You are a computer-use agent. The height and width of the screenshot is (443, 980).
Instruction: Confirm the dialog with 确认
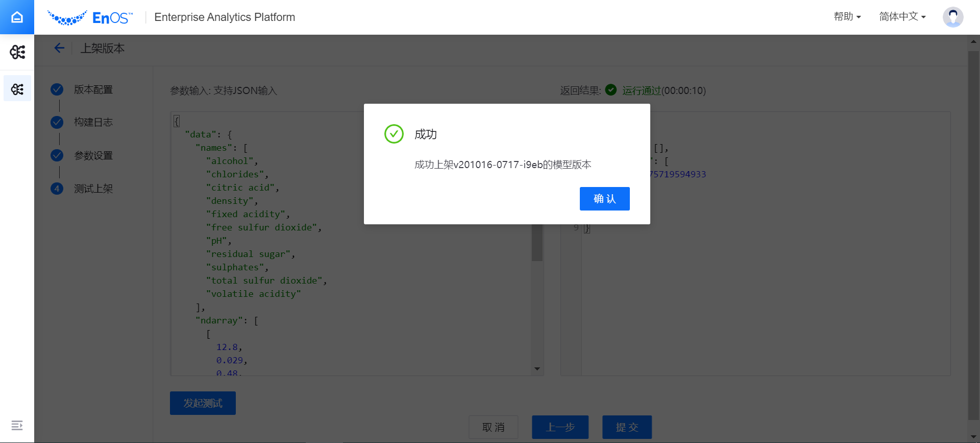tap(604, 199)
